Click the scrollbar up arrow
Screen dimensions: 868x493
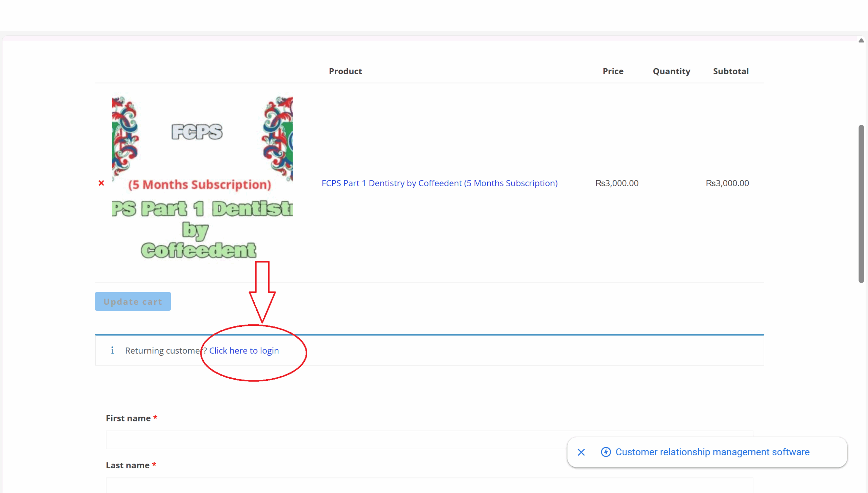[x=861, y=40]
